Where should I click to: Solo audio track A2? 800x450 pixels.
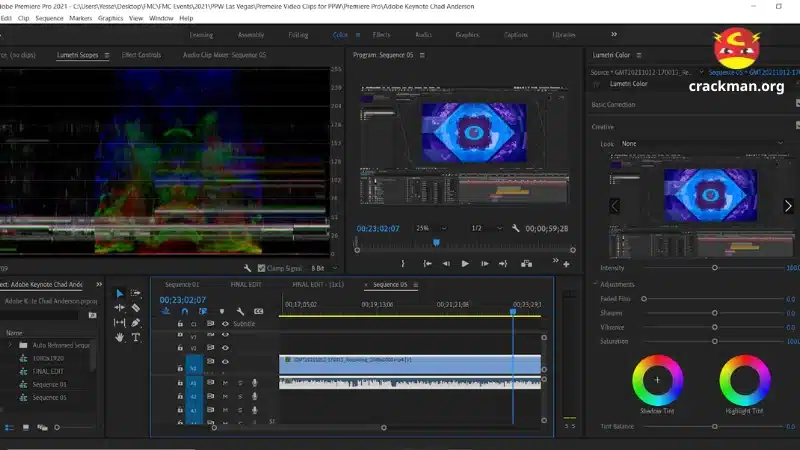tap(240, 396)
